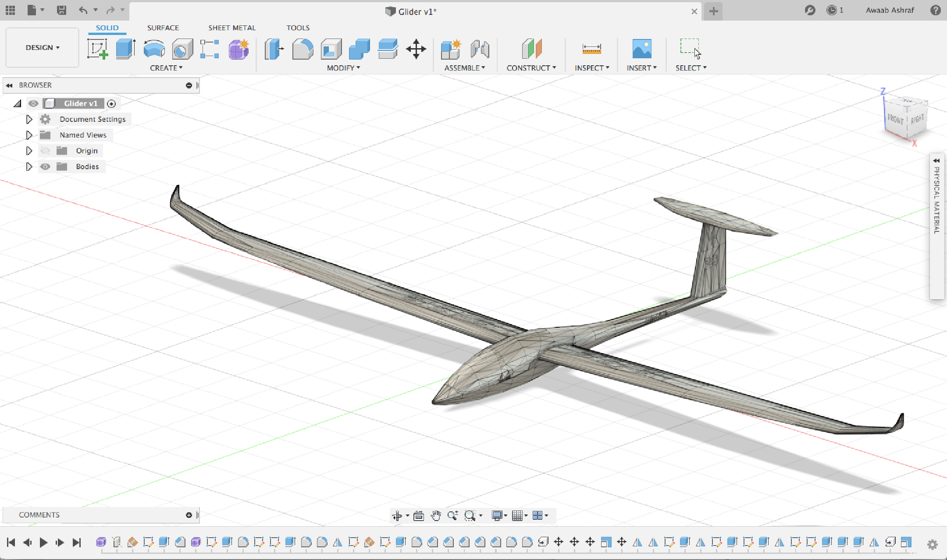Toggle visibility of Glider v1
The height and width of the screenshot is (560, 947).
coord(34,103)
